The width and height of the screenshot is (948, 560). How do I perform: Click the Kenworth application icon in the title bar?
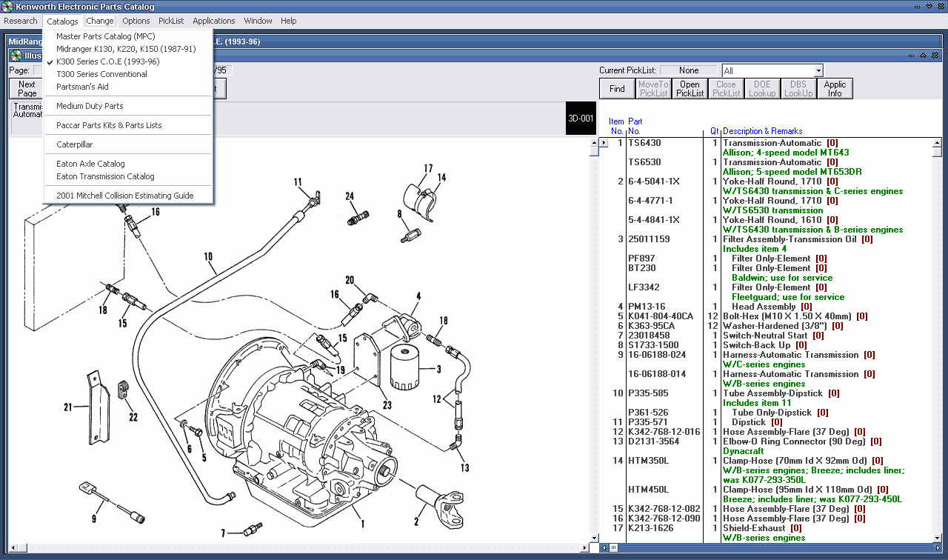(6, 6)
